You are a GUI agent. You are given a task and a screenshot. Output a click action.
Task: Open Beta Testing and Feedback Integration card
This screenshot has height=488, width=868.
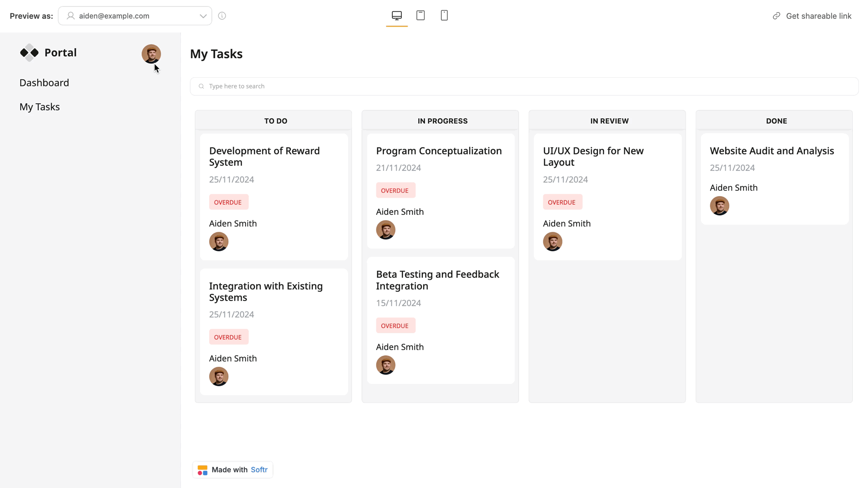click(x=437, y=280)
